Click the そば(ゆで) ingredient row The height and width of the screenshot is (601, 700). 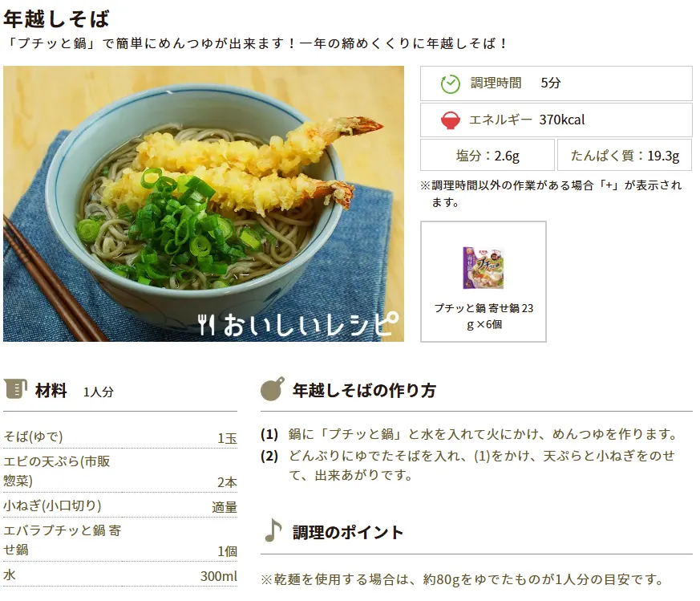[x=120, y=437]
